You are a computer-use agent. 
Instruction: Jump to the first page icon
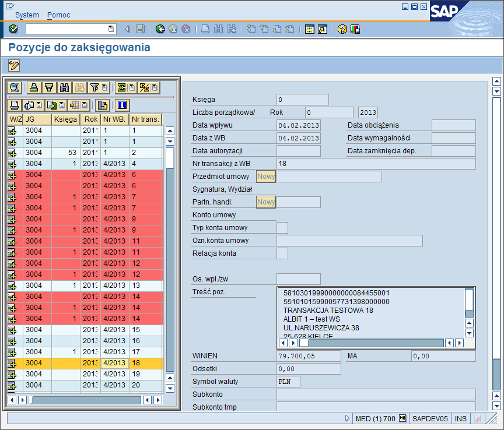[x=251, y=29]
